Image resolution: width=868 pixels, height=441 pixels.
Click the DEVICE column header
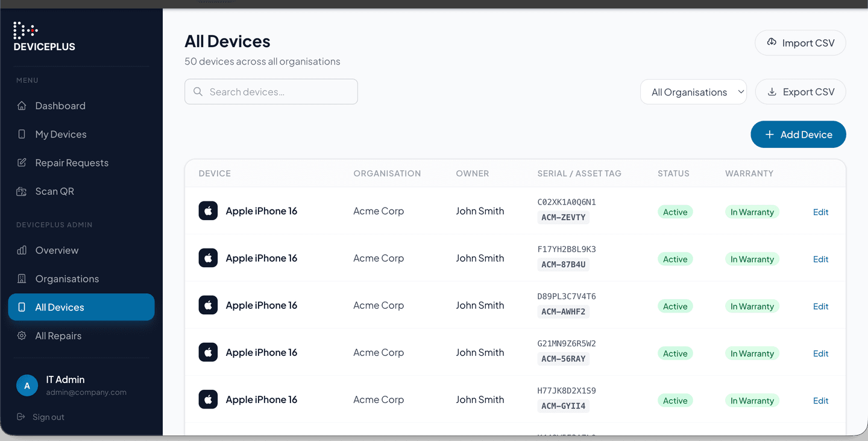coord(215,173)
